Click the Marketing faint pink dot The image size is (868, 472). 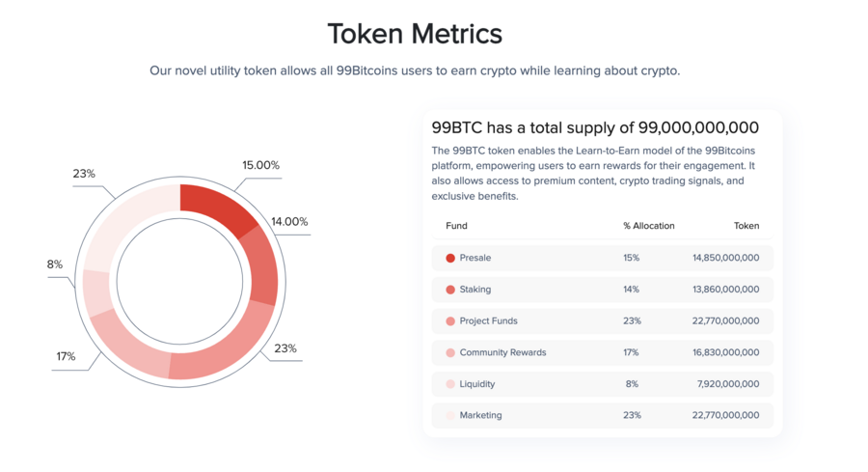450,415
